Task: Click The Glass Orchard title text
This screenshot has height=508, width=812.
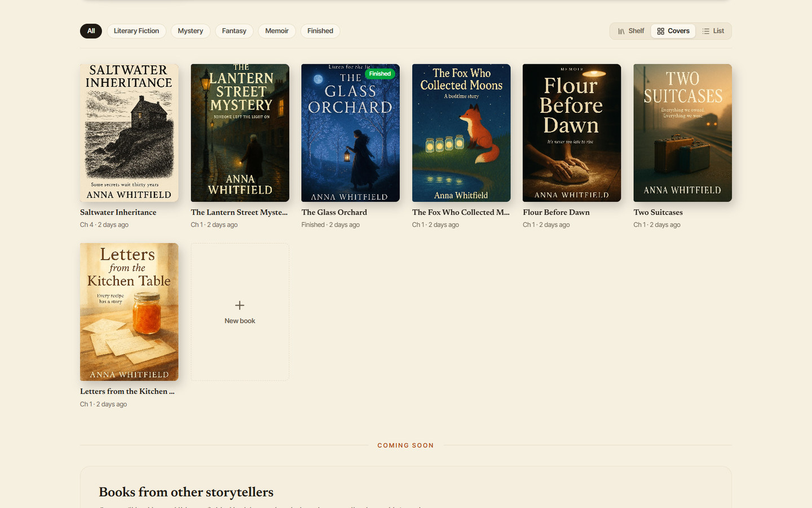Action: click(x=334, y=212)
